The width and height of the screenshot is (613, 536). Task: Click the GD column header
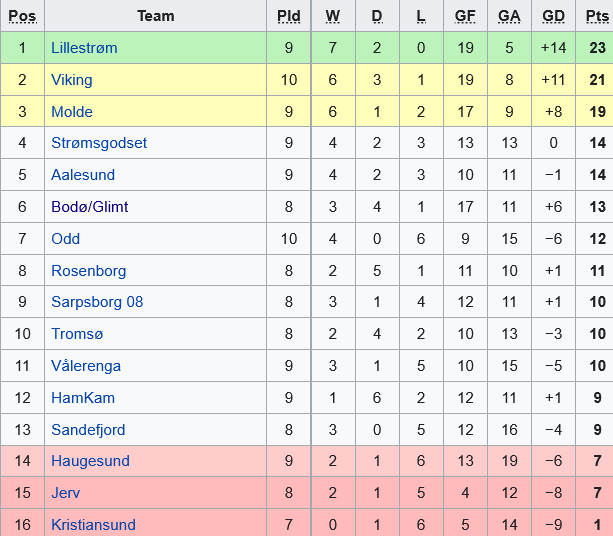click(x=553, y=16)
